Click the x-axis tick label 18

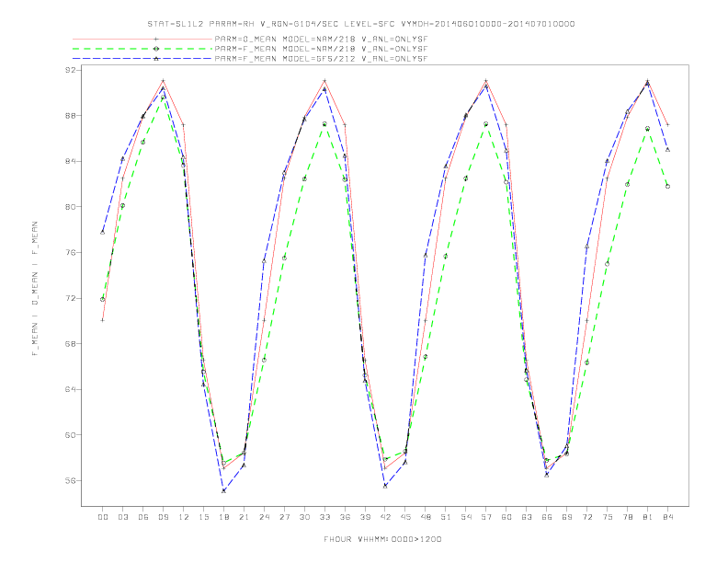223,517
